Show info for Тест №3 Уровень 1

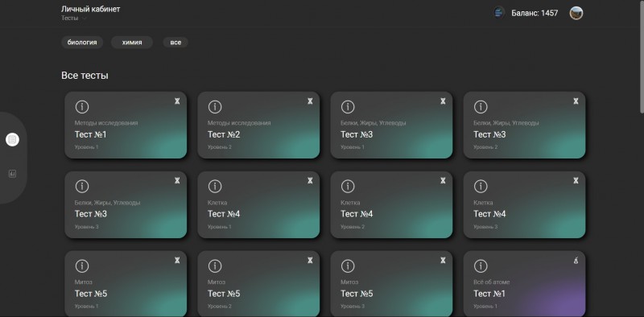(x=348, y=107)
